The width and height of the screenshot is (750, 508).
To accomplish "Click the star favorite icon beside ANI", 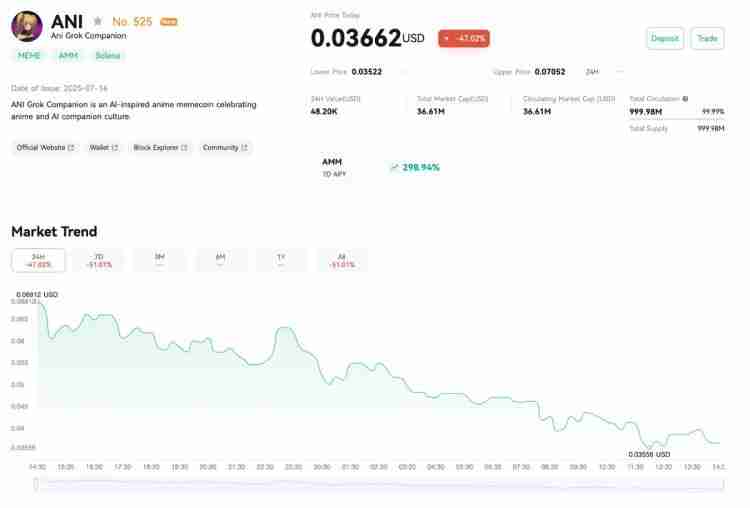I will coord(98,21).
